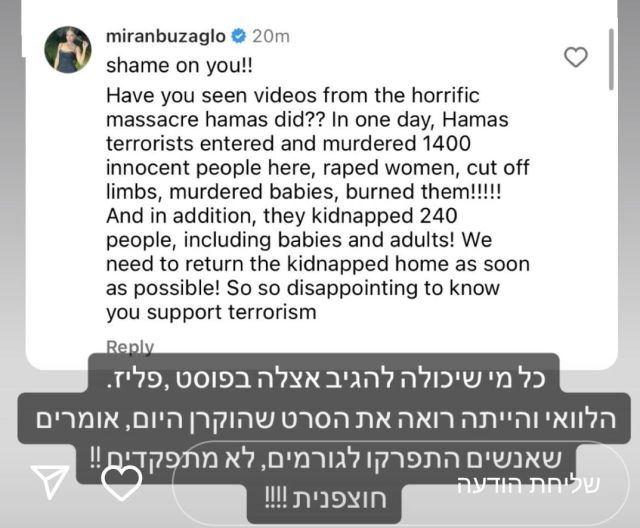640x528 pixels.
Task: Click the blue verified badge
Action: point(239,36)
